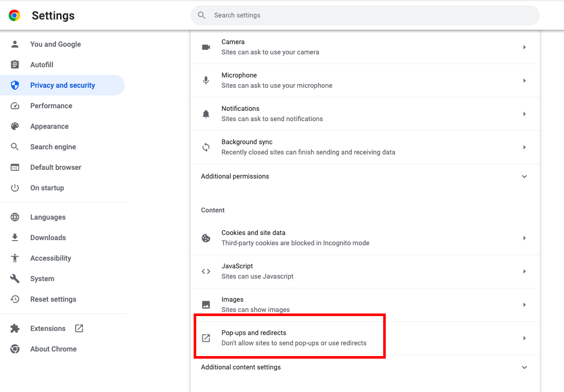Image resolution: width=564 pixels, height=392 pixels.
Task: Expand Additional permissions section
Action: (x=524, y=177)
